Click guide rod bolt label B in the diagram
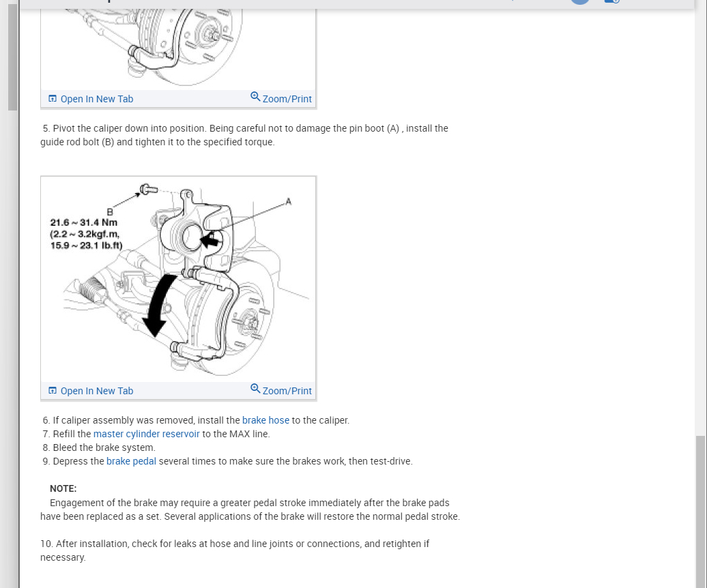707x588 pixels. click(110, 211)
